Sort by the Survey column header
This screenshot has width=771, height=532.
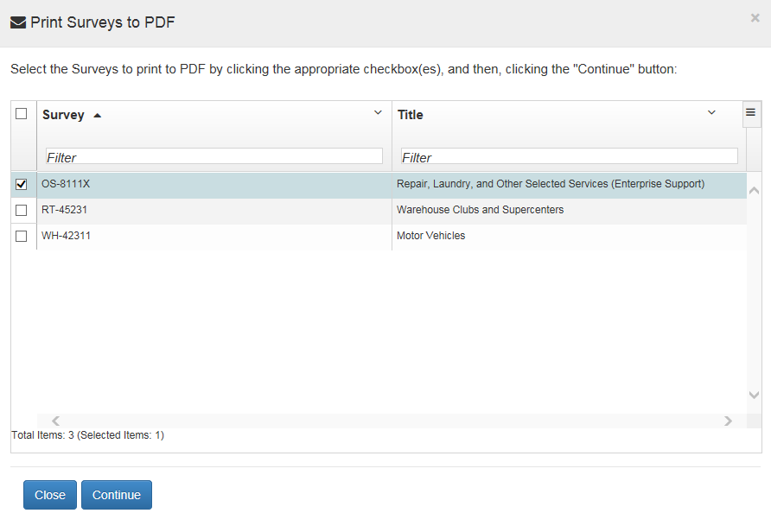tap(63, 115)
